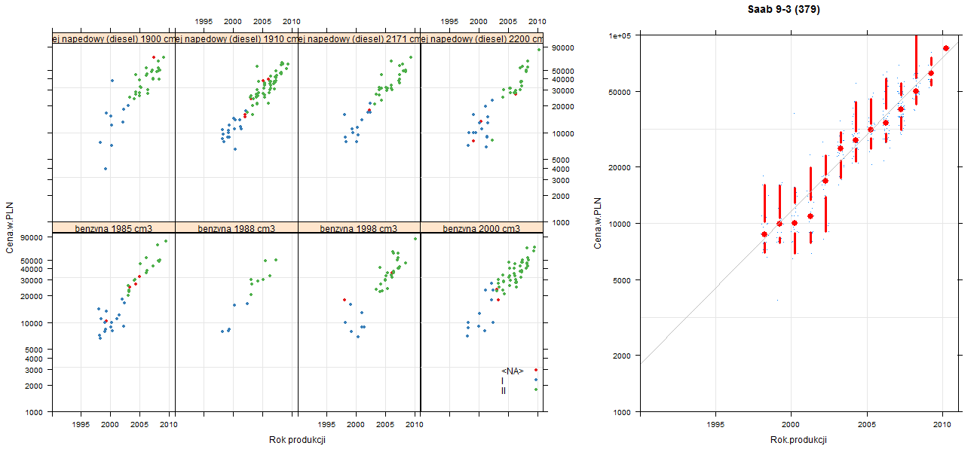The height and width of the screenshot is (452, 980).
Task: Select the "Cena.w.PLN" axis label of the Saab chart
Action: point(598,223)
